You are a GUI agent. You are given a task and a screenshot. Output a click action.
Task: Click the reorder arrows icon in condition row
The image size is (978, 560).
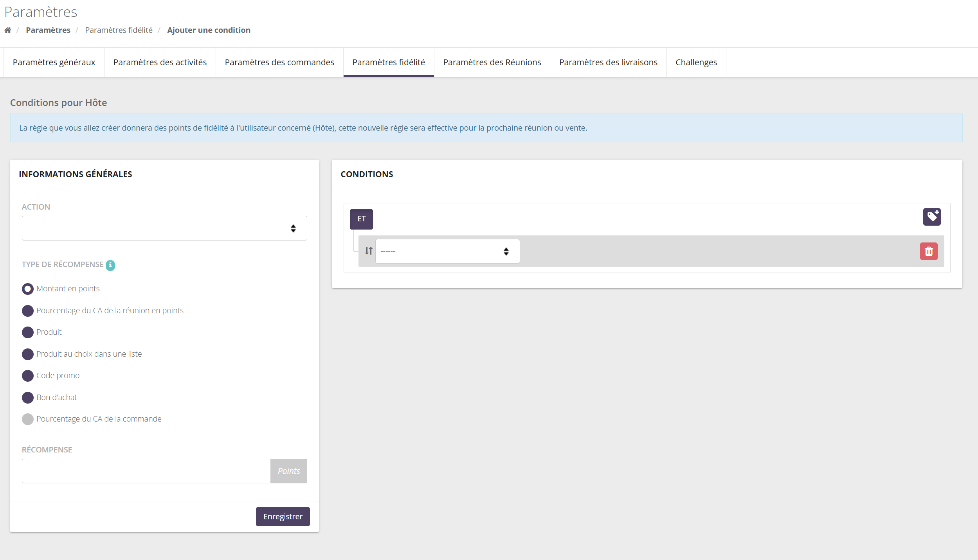point(369,251)
